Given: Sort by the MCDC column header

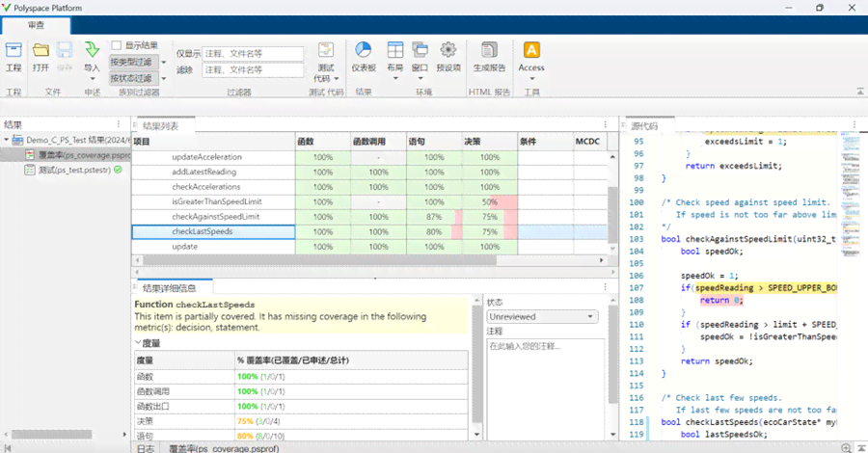Looking at the screenshot, I should coord(590,142).
